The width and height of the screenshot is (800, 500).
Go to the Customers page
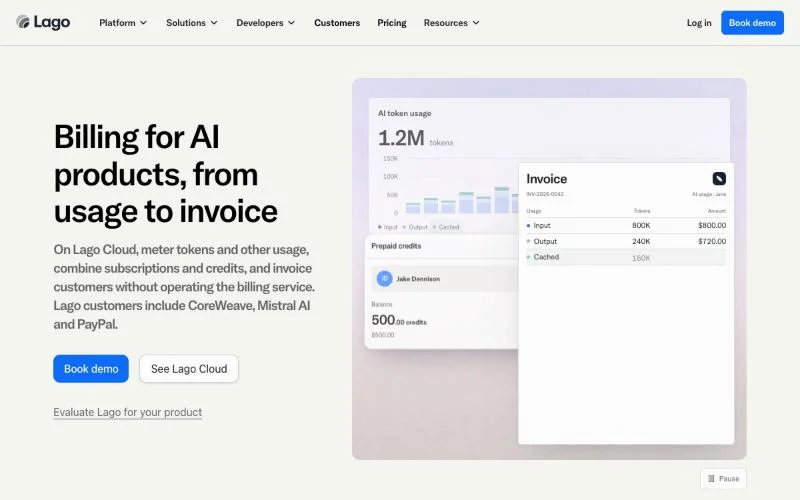[337, 23]
